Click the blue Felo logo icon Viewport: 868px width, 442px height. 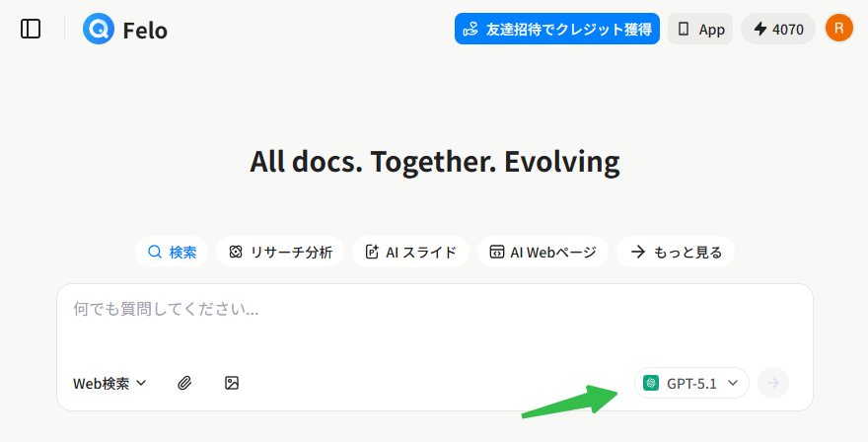coord(99,29)
